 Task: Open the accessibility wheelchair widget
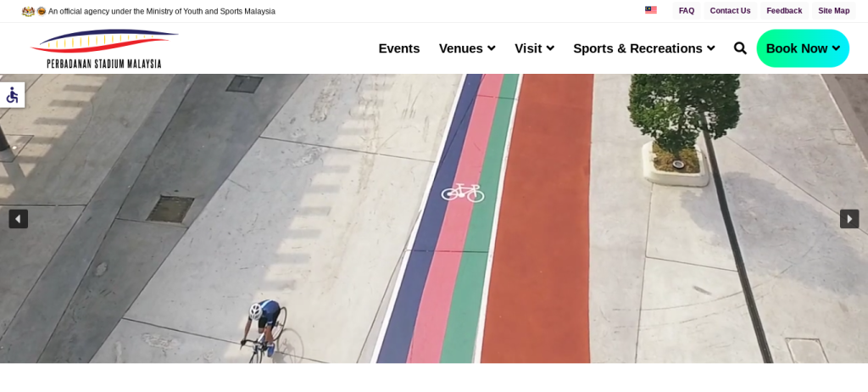(12, 95)
